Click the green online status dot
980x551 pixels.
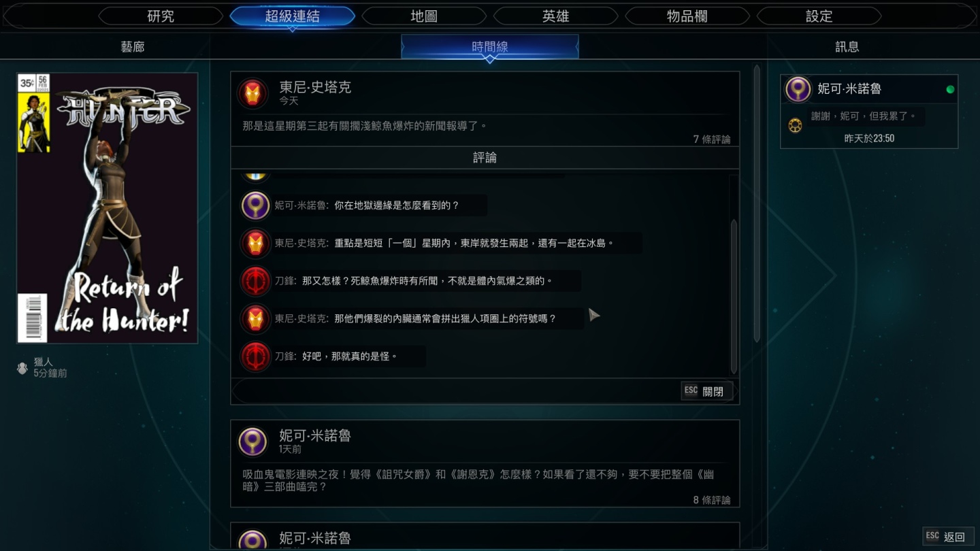(x=950, y=89)
